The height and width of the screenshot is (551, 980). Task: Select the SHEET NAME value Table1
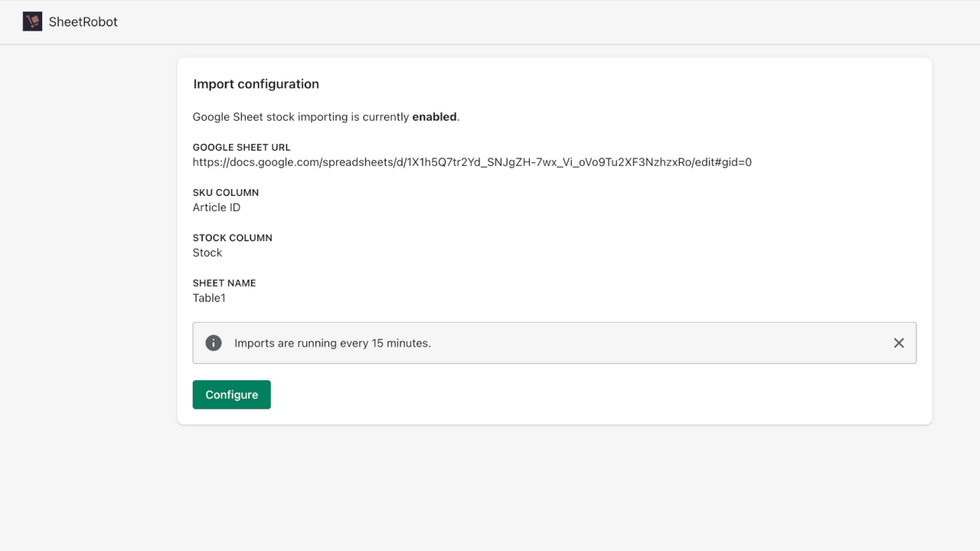[x=208, y=298]
